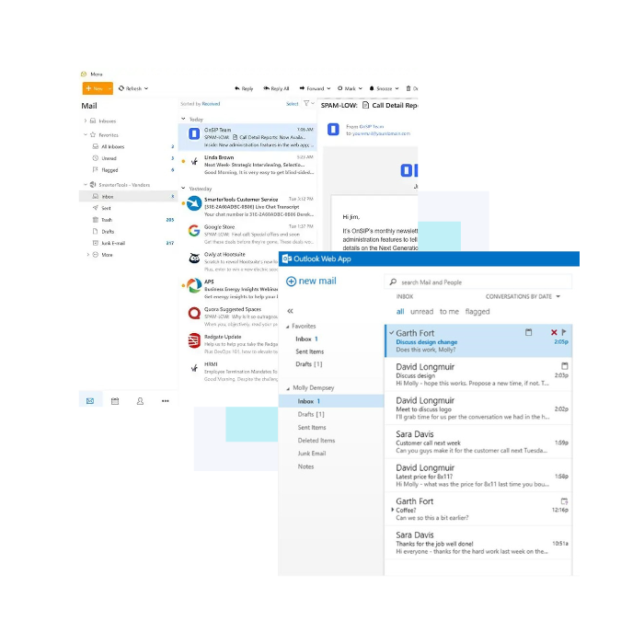644x644 pixels.
Task: Click calendar icon on Garth Fort message
Action: coord(529,332)
